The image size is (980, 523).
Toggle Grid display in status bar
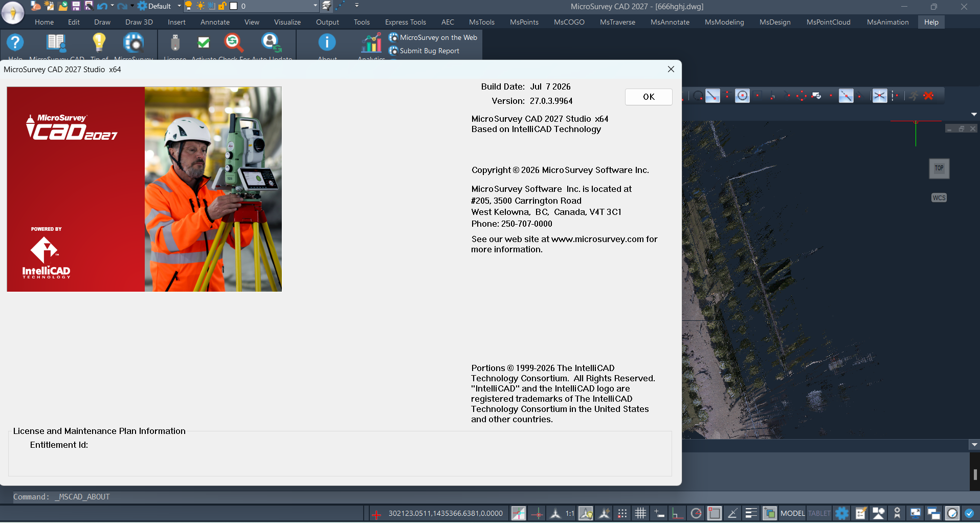[x=641, y=513]
